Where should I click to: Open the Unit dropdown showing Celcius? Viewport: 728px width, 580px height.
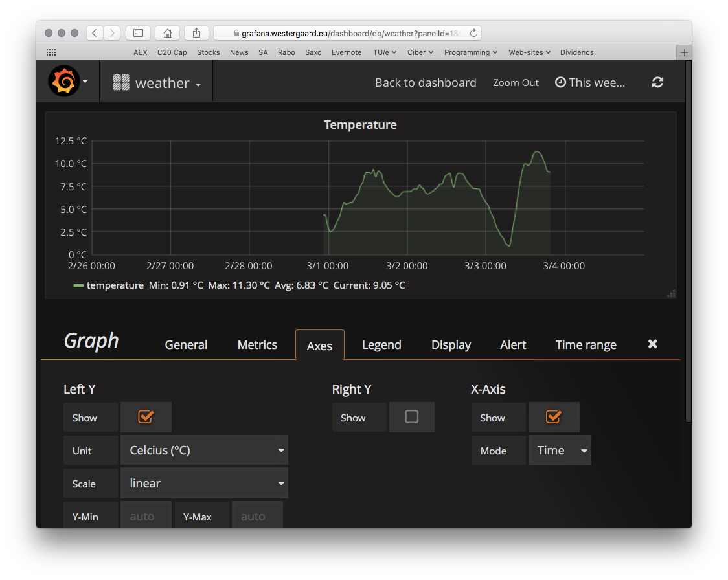pyautogui.click(x=204, y=450)
